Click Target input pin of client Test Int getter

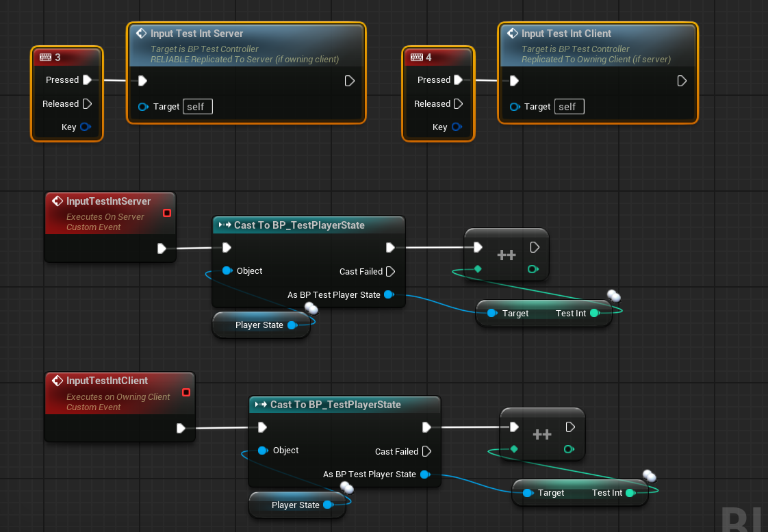(528, 493)
